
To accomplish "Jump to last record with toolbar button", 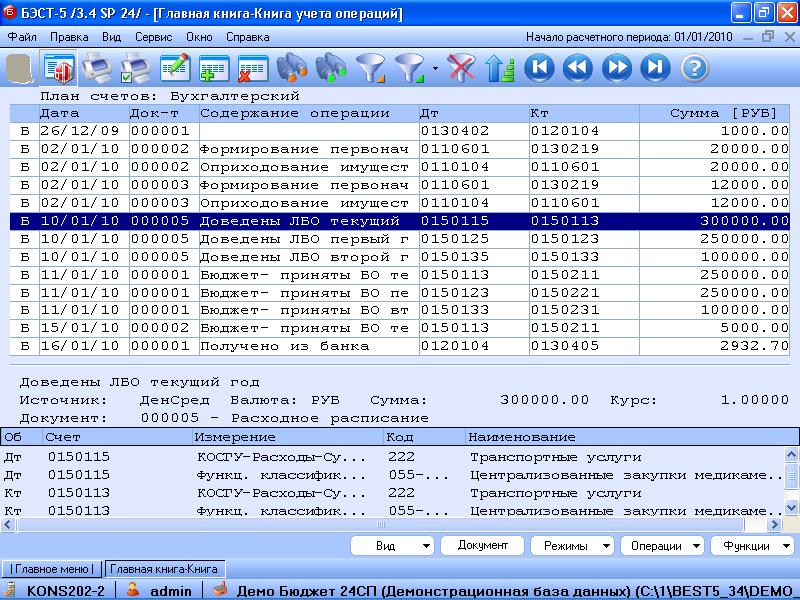I will pos(655,68).
